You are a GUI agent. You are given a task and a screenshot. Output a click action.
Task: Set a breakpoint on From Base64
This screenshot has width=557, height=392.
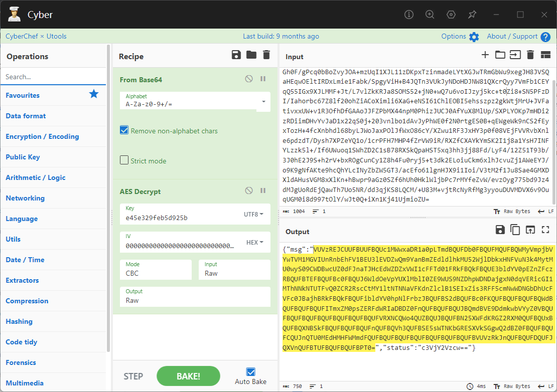click(263, 79)
